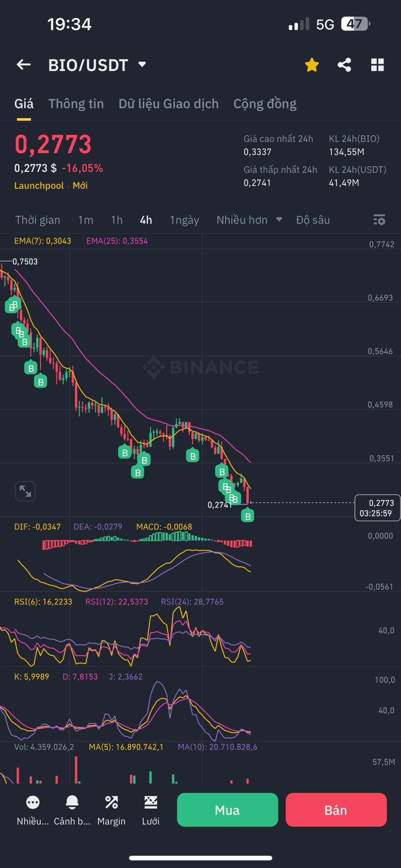This screenshot has height=868, width=401.
Task: Tap the K: 5,9989 KDJ label
Action: pos(31,677)
